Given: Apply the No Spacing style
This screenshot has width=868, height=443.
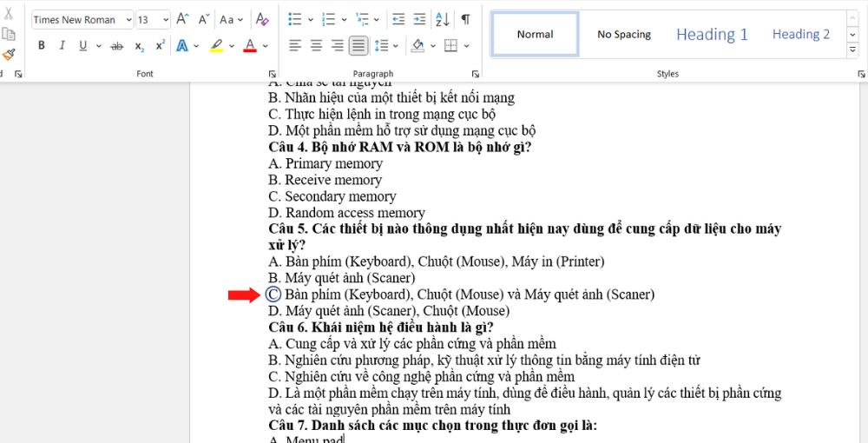Looking at the screenshot, I should click(x=624, y=35).
